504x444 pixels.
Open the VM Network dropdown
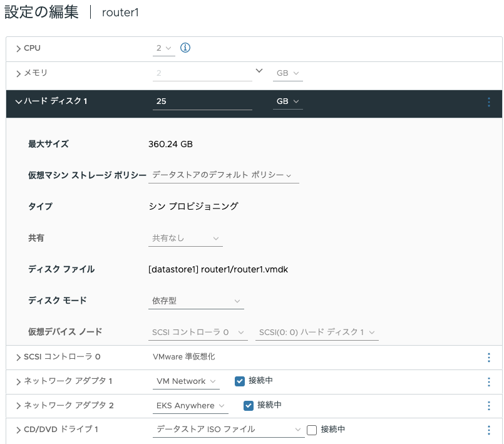(186, 381)
